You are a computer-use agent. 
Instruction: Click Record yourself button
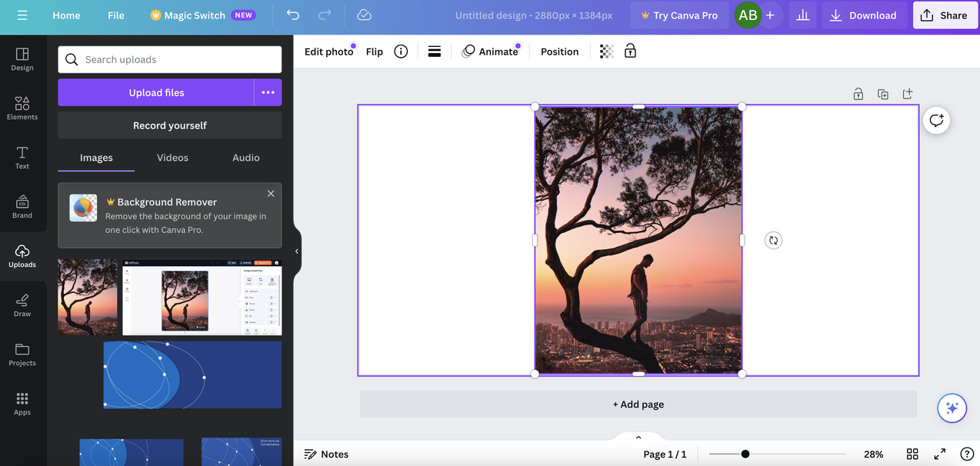tap(170, 125)
